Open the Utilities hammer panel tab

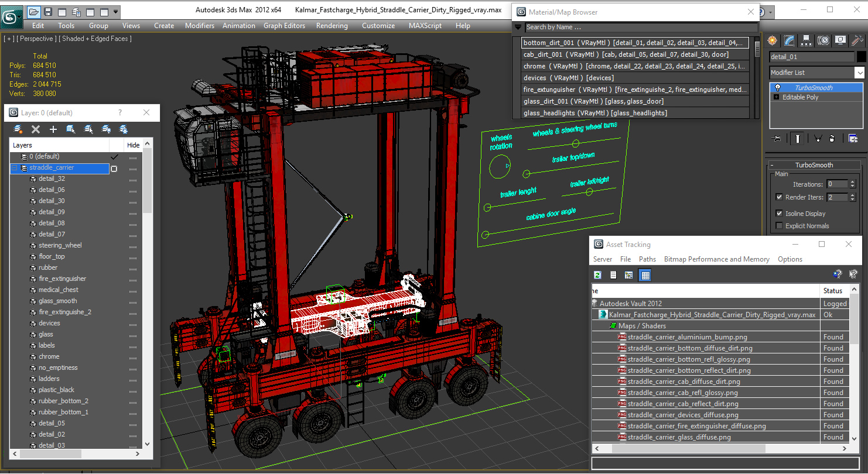(857, 40)
